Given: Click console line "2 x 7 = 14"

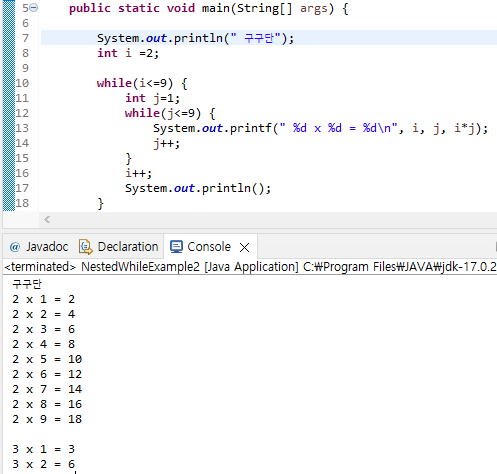Looking at the screenshot, I should (x=47, y=389).
